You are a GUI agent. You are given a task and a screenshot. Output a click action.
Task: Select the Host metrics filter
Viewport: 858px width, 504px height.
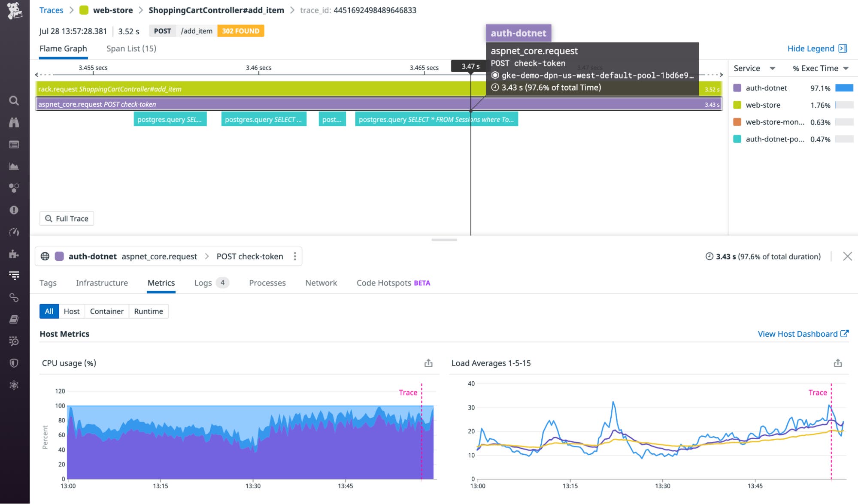point(71,311)
